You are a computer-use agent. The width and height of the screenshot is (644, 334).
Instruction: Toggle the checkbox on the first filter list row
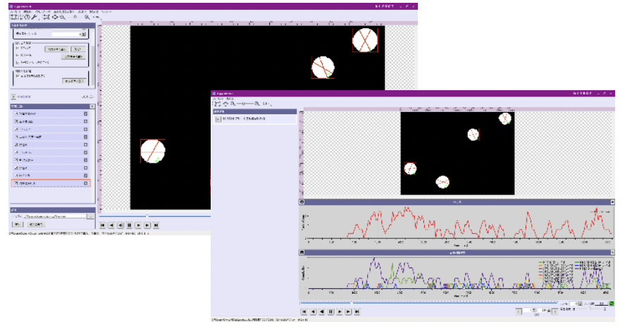click(x=16, y=113)
